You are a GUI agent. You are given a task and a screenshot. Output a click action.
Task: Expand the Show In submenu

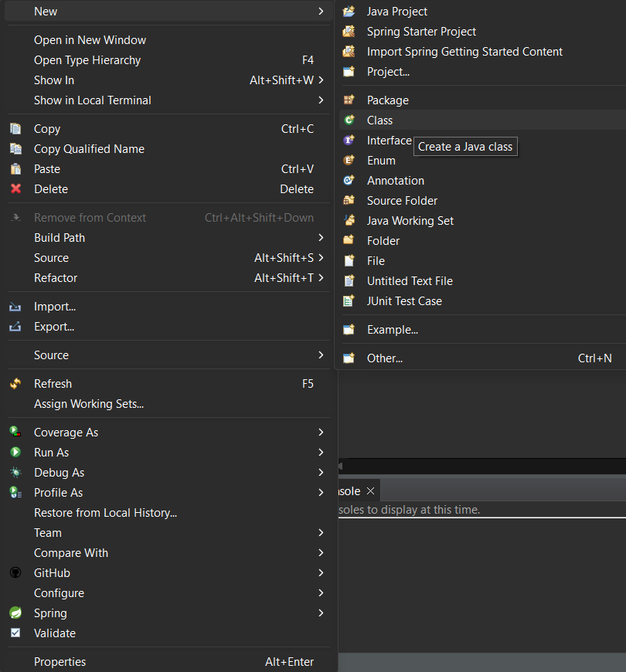322,80
